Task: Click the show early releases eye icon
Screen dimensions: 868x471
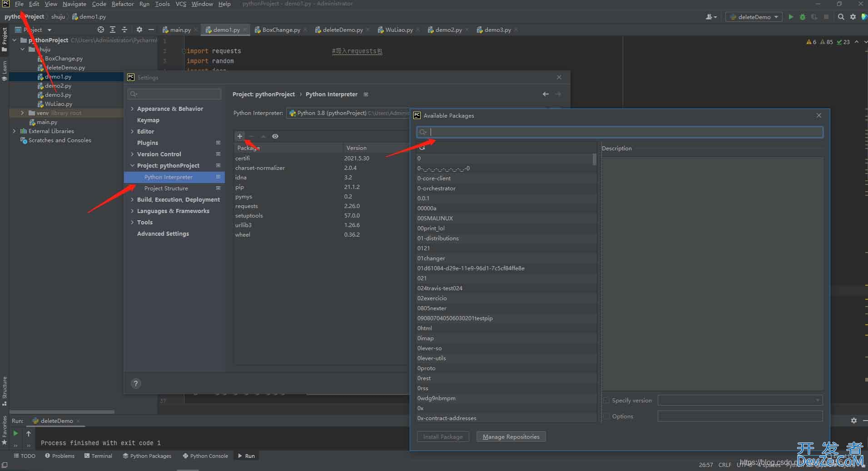Action: click(275, 136)
